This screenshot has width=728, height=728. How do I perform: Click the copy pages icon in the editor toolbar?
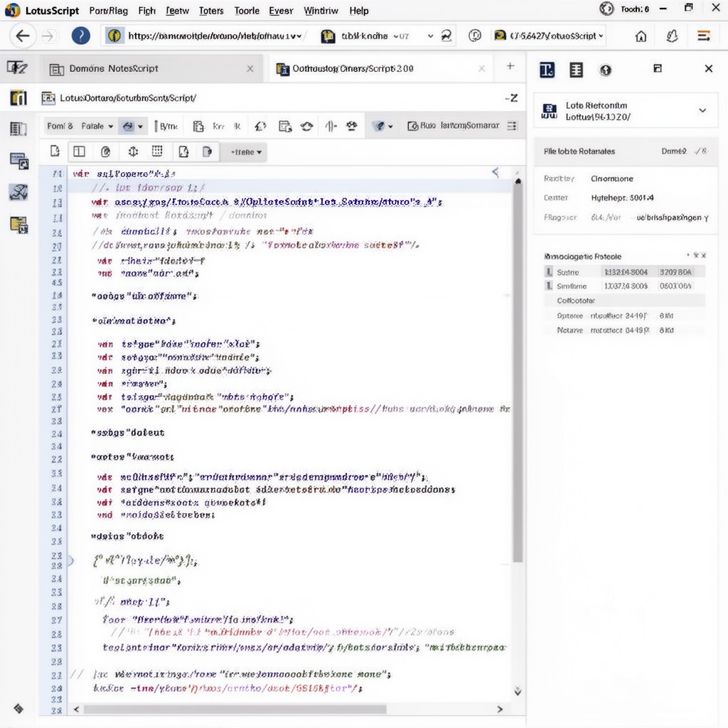pos(284,126)
